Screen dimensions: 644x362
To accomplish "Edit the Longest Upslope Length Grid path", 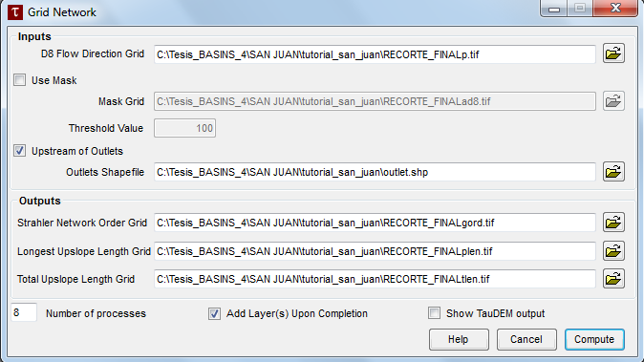I will (x=375, y=251).
